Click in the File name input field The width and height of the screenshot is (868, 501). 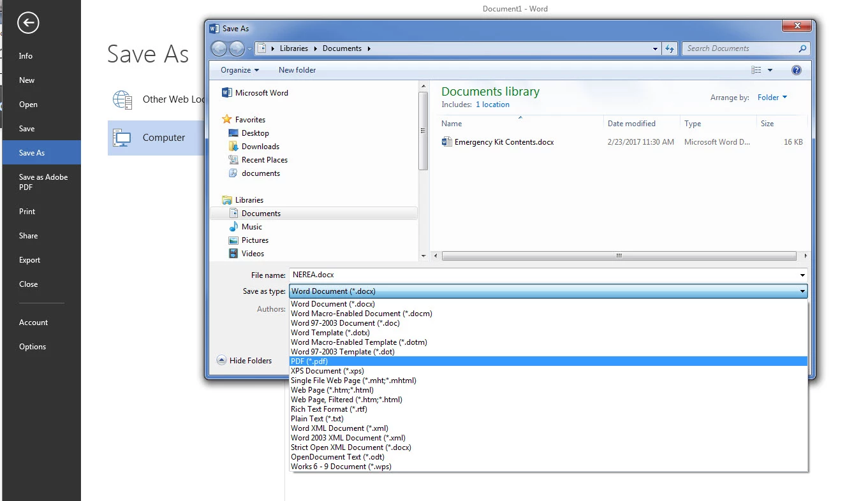[x=543, y=275]
